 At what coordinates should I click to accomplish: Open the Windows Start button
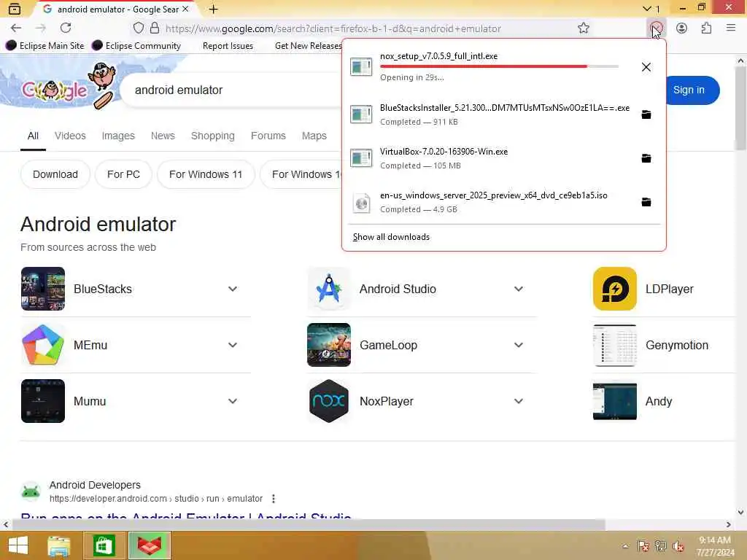click(18, 545)
